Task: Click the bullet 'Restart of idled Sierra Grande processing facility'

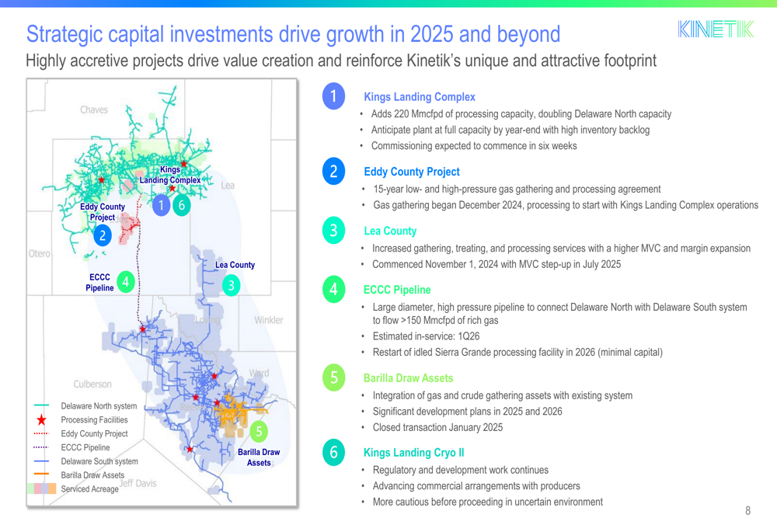Action: point(517,352)
